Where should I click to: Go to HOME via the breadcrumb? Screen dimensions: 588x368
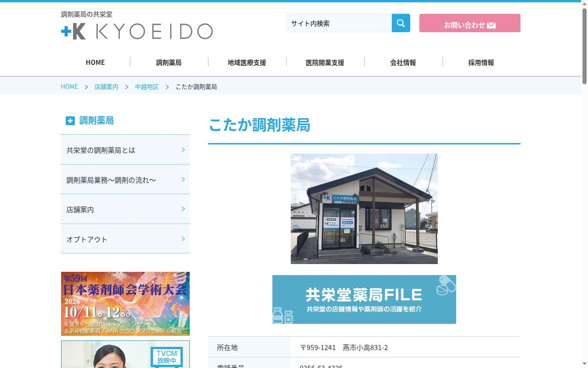(x=69, y=86)
